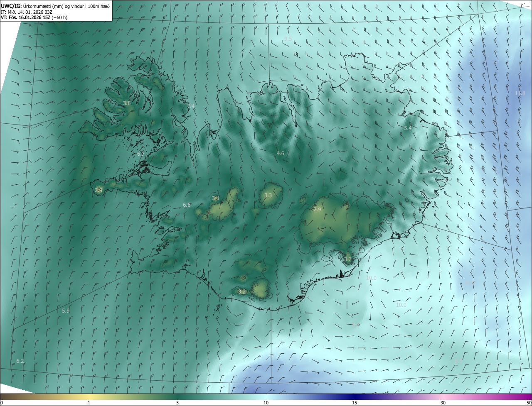
Task: Click the 4.6 value in north-central Iceland
Action: (281, 153)
